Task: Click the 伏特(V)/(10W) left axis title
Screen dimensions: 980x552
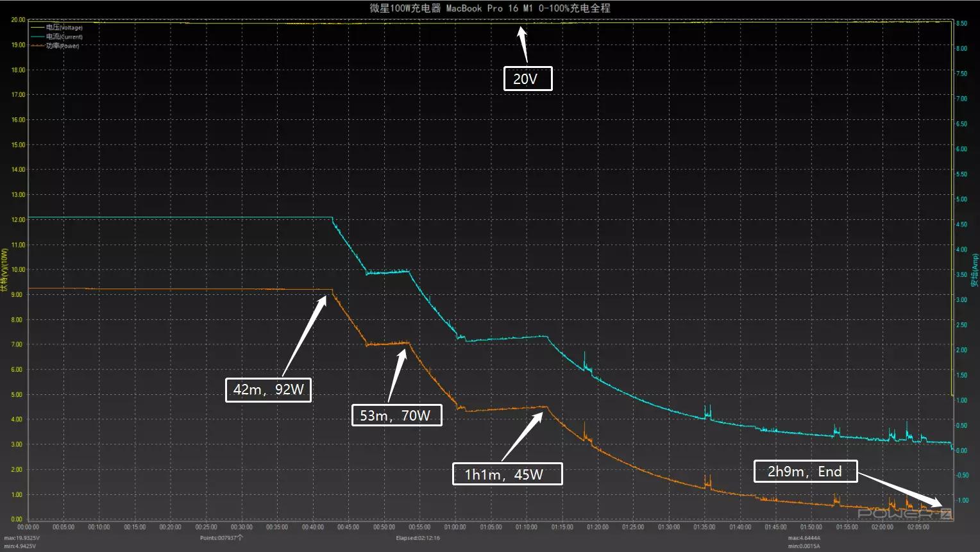Action: (x=5, y=269)
